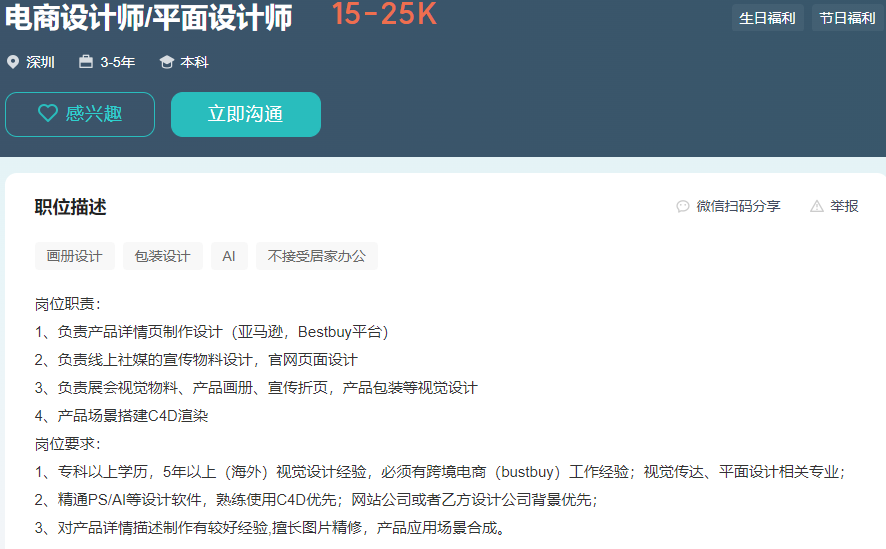Open 微信扫码分享 sharing link
This screenshot has height=549, width=886.
(729, 206)
